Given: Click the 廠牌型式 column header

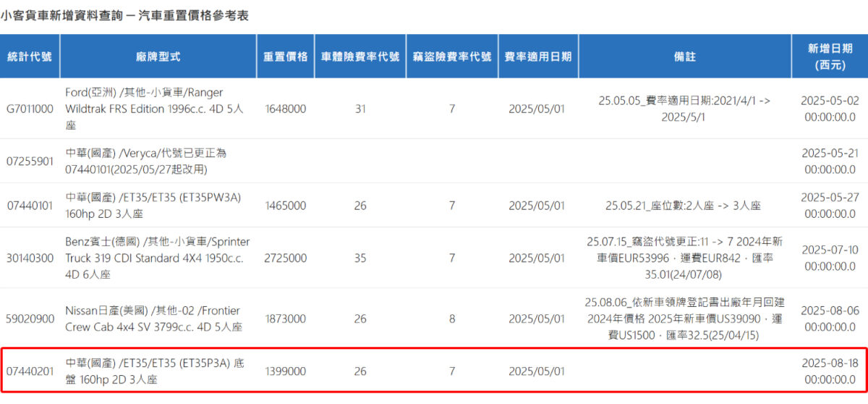Looking at the screenshot, I should click(158, 56).
